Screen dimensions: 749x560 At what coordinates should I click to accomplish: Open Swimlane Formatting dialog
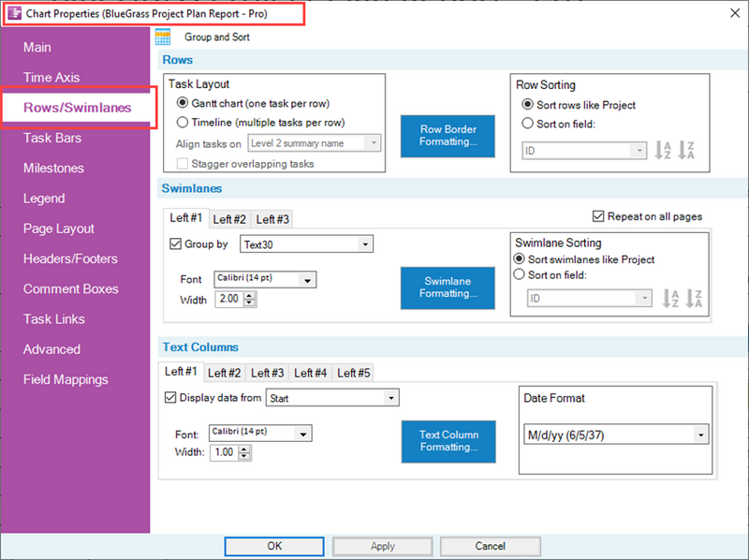[448, 287]
